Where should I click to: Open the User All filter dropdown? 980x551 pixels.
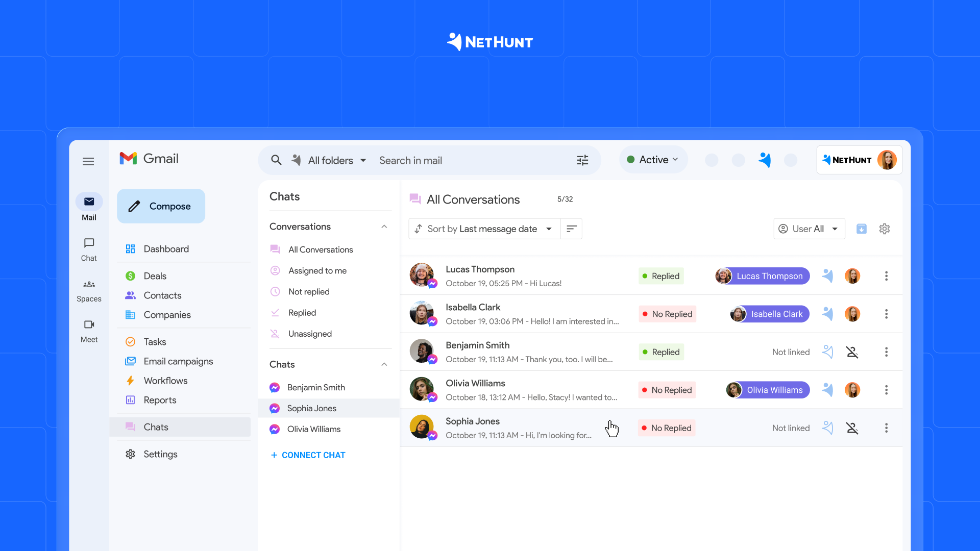coord(808,229)
